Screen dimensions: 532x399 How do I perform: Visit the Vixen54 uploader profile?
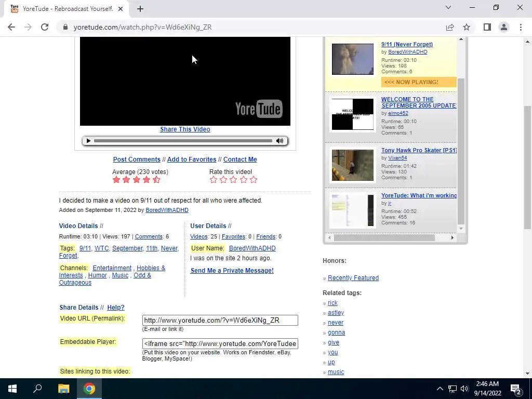pyautogui.click(x=397, y=158)
